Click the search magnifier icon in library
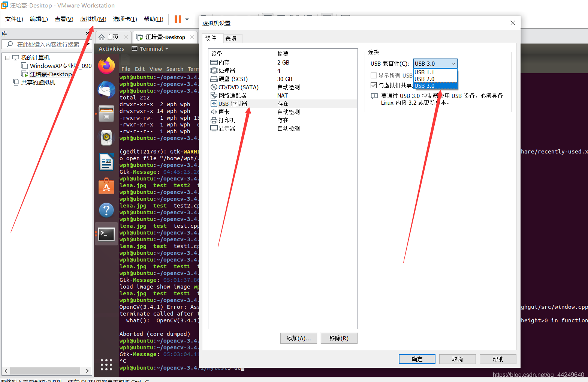The height and width of the screenshot is (382, 588). (10, 44)
